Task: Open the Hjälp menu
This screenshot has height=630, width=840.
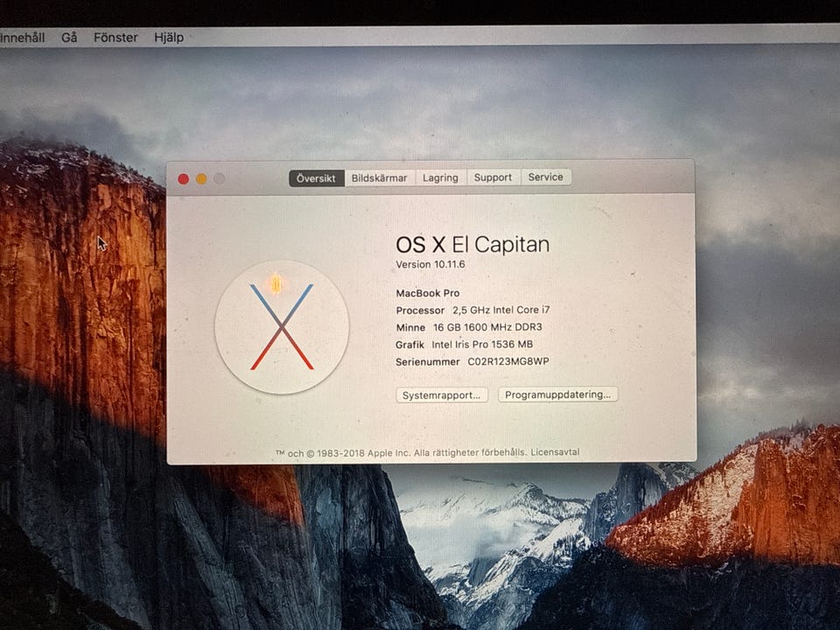Action: coord(169,38)
